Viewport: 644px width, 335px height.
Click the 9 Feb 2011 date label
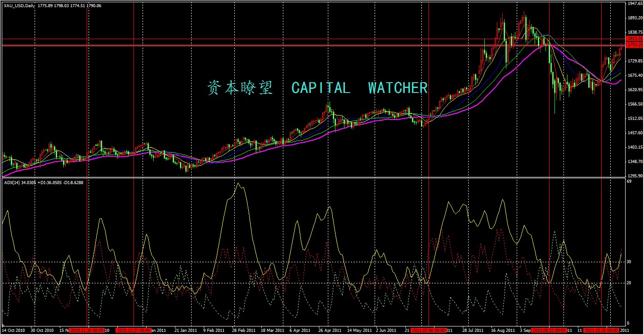tap(214, 331)
